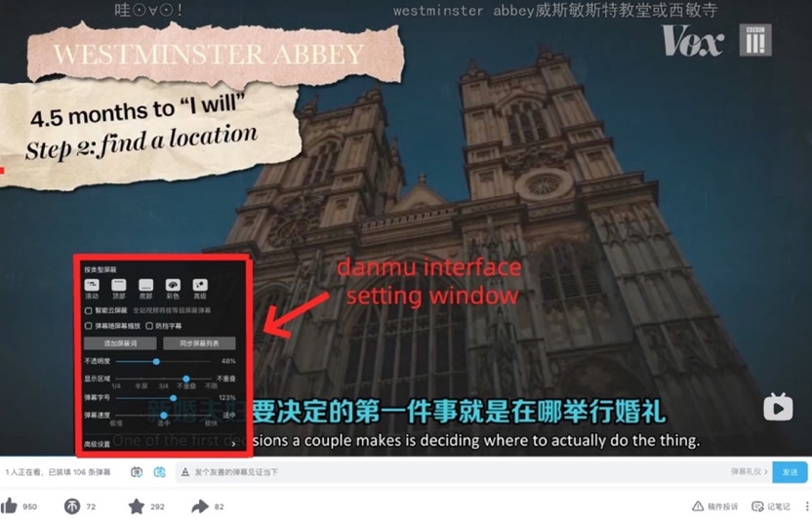Block scrolling danmu type icon
The width and height of the screenshot is (812, 519).
click(93, 285)
